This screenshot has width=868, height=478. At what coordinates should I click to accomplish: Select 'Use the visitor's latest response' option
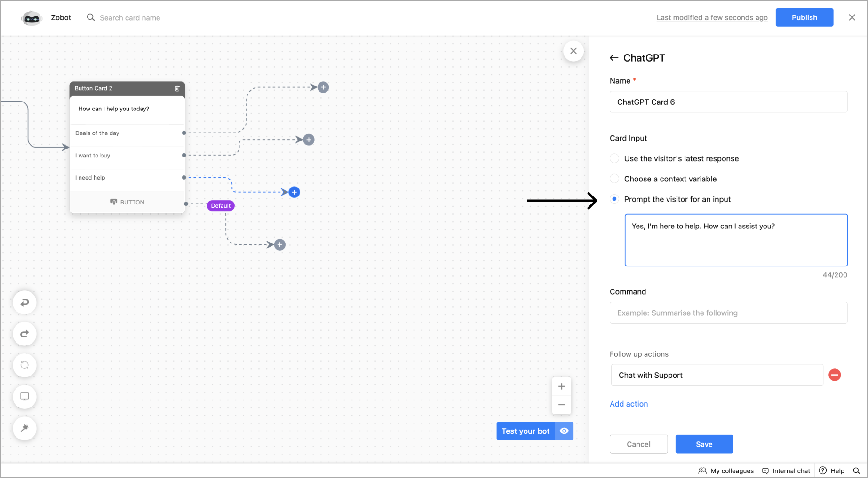coord(614,158)
